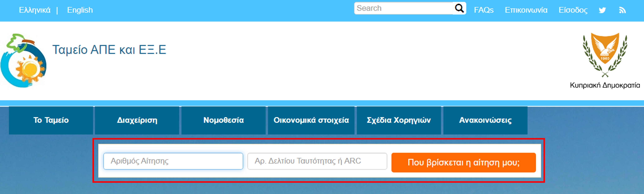Image resolution: width=644 pixels, height=194 pixels.
Task: Click the Ταμείο ΑΠΕ sun-gear logo
Action: [x=24, y=61]
